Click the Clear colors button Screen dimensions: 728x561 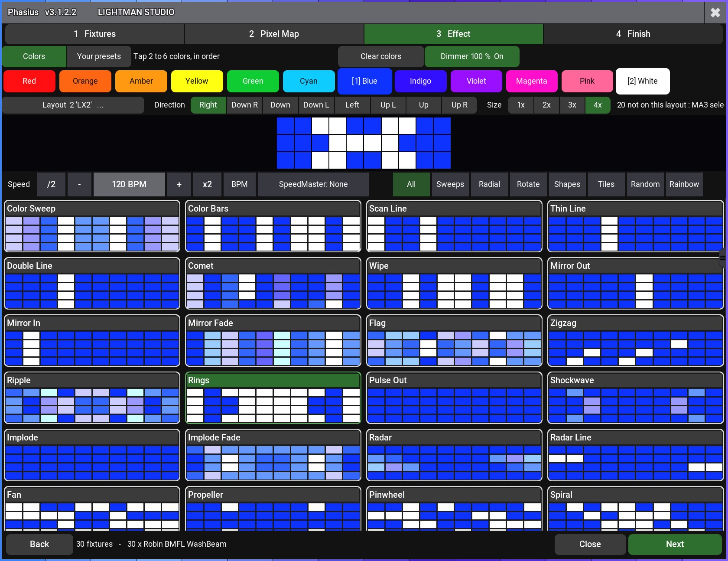[x=381, y=56]
